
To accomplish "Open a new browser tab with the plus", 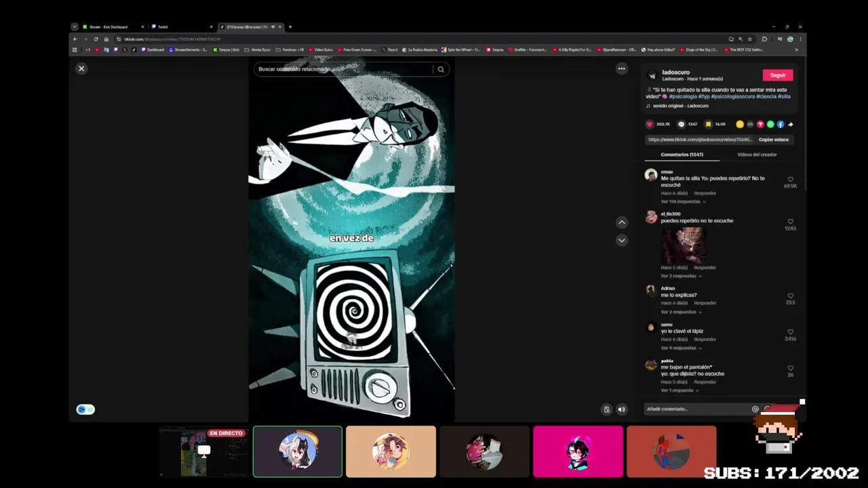I will click(290, 27).
